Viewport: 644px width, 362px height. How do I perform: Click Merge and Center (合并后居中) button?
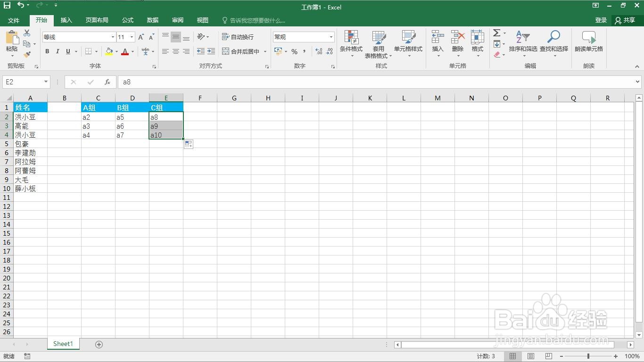tap(241, 51)
